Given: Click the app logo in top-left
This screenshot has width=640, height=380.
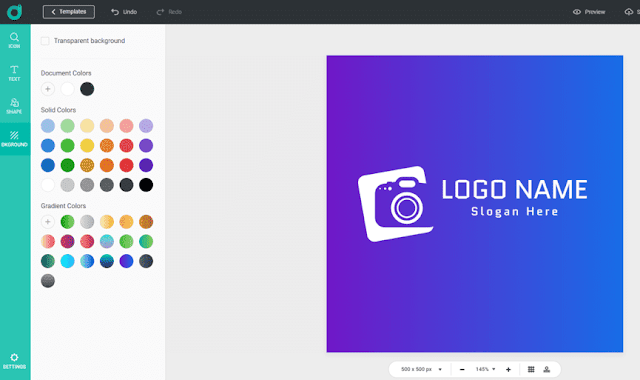Looking at the screenshot, I should pyautogui.click(x=14, y=12).
